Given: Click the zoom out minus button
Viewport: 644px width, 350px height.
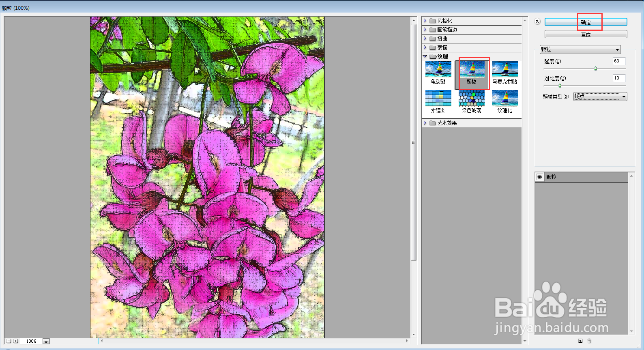Looking at the screenshot, I should point(9,341).
